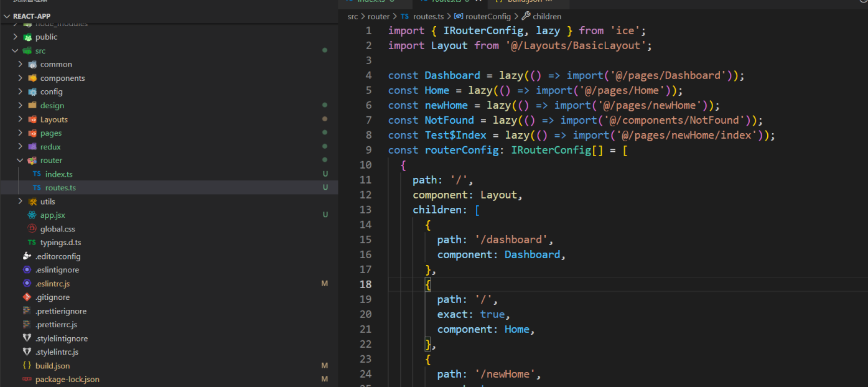Click the git icon next to .gitignore
The image size is (868, 387).
tap(27, 297)
